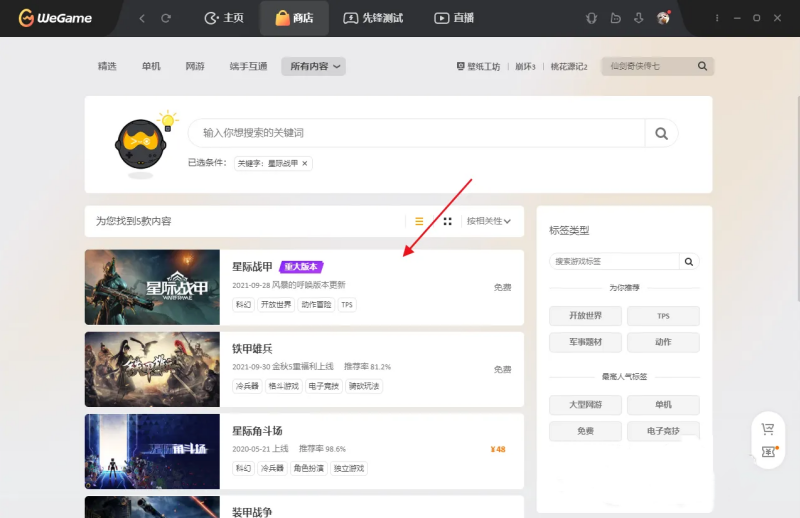Click the 重大版本 badge
The height and width of the screenshot is (518, 800).
click(x=301, y=267)
